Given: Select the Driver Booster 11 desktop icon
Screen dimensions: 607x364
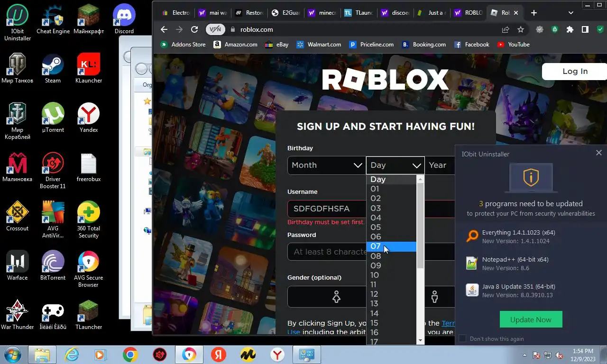Looking at the screenshot, I should tap(53, 171).
